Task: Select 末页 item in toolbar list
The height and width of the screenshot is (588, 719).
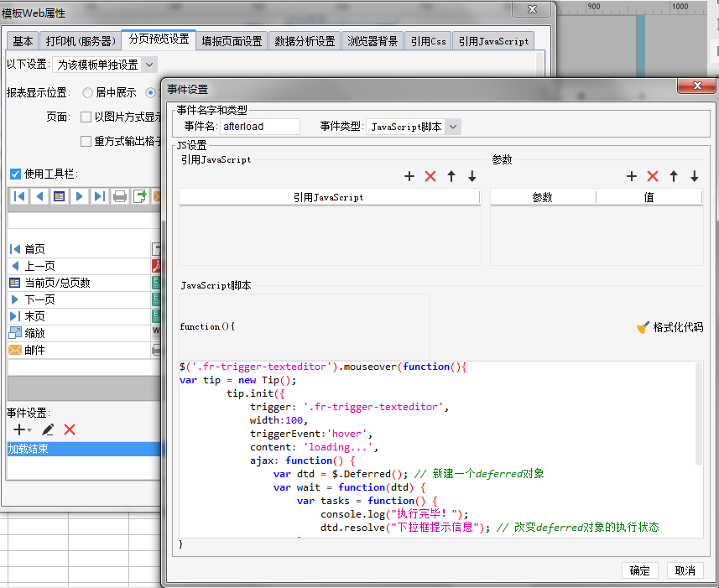Action: coord(80,316)
